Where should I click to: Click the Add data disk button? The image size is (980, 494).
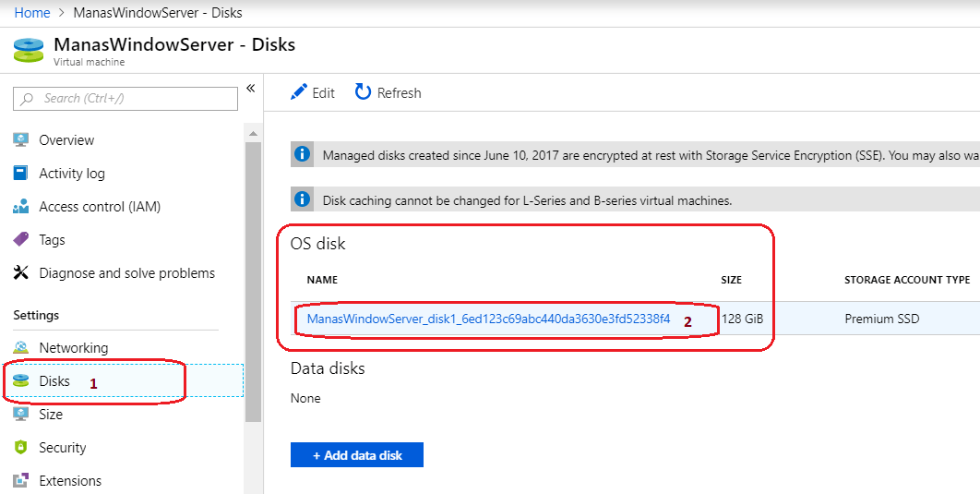coord(357,455)
